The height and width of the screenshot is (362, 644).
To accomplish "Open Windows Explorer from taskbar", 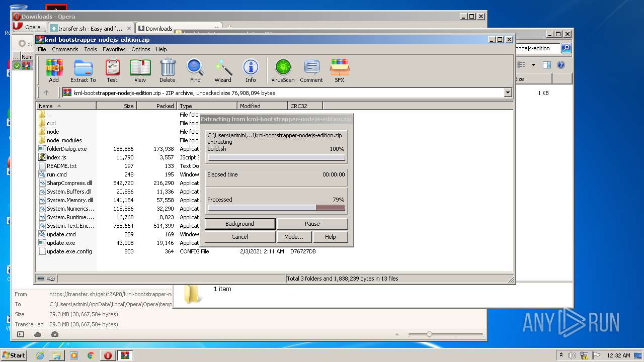I will (57, 355).
